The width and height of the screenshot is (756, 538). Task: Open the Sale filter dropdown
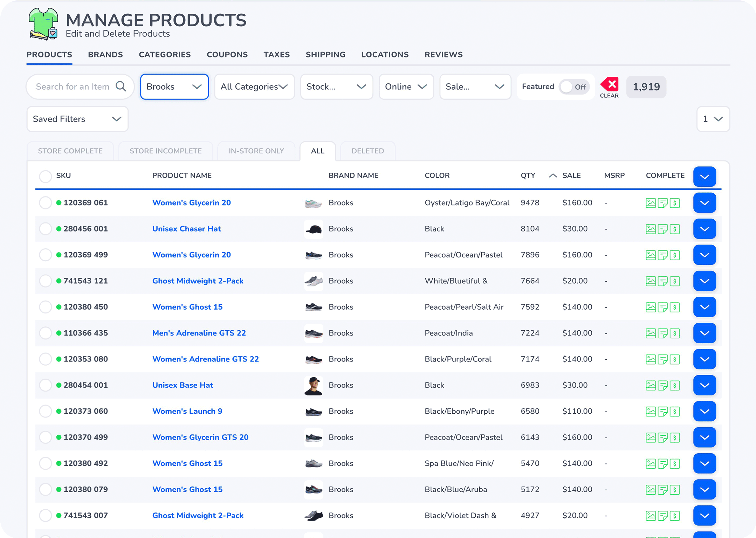(475, 87)
